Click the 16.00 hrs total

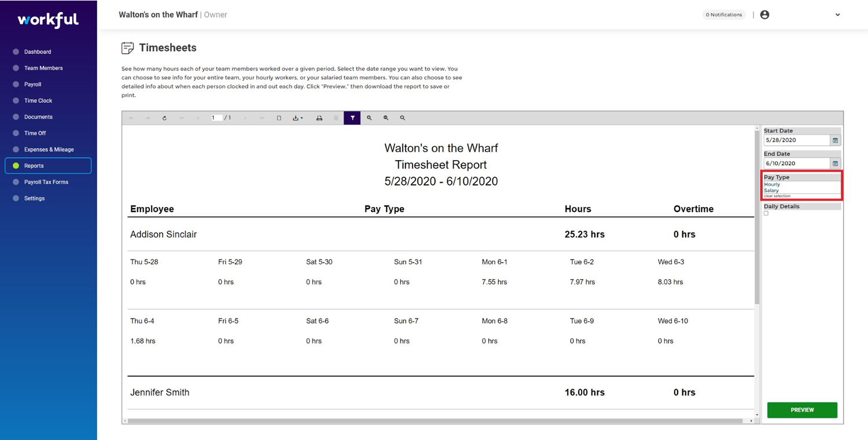[x=584, y=393]
